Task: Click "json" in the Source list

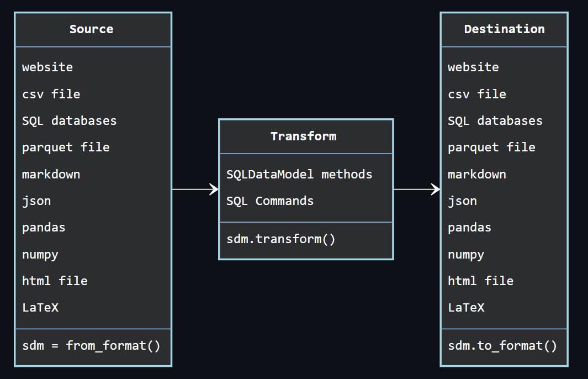Action: pos(36,201)
